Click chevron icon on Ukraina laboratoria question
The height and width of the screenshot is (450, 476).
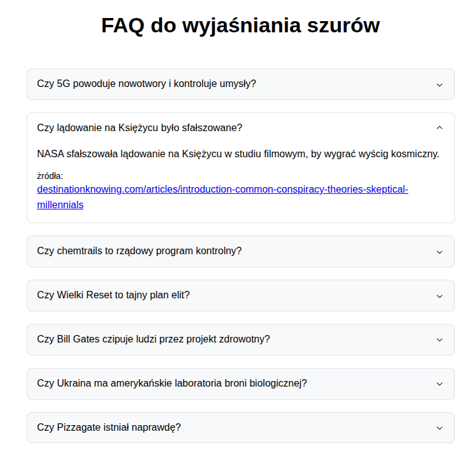coord(439,384)
